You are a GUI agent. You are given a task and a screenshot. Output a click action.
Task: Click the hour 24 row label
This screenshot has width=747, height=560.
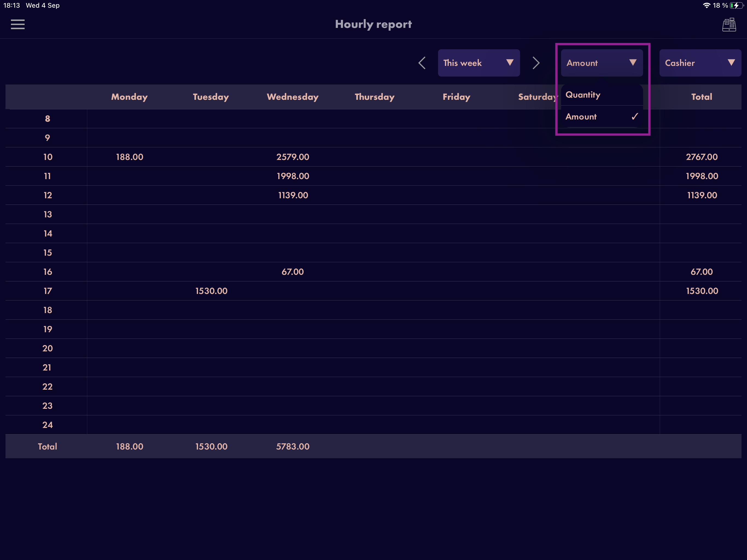tap(48, 425)
